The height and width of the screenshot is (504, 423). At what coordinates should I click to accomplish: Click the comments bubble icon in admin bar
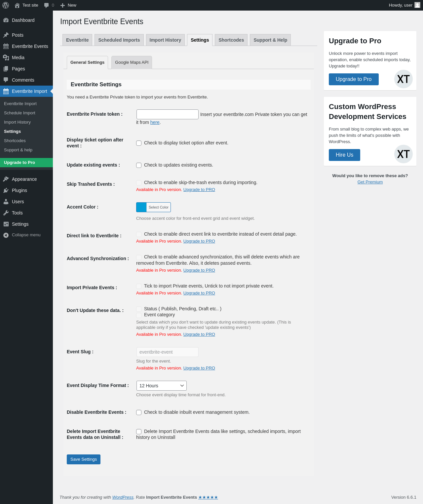tap(47, 5)
